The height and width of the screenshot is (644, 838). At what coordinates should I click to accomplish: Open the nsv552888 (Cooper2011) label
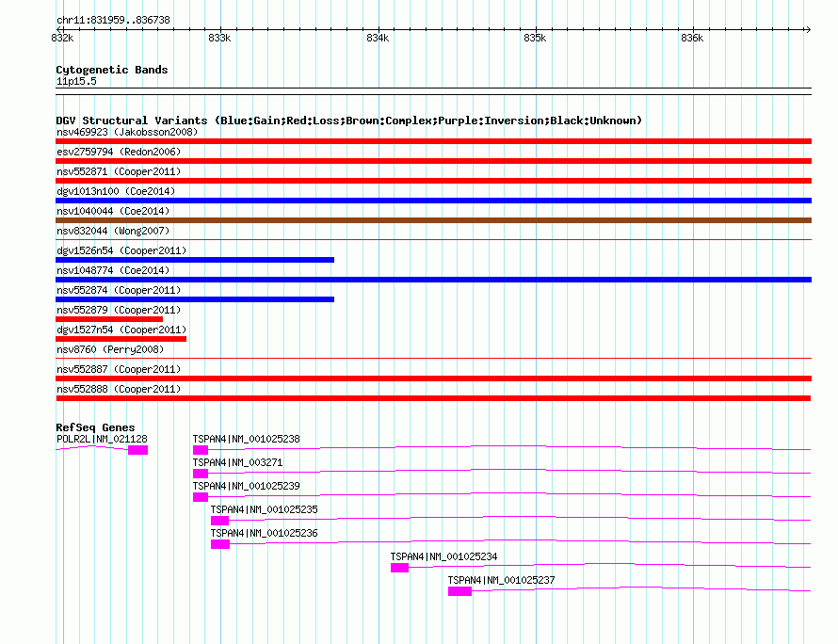[119, 389]
